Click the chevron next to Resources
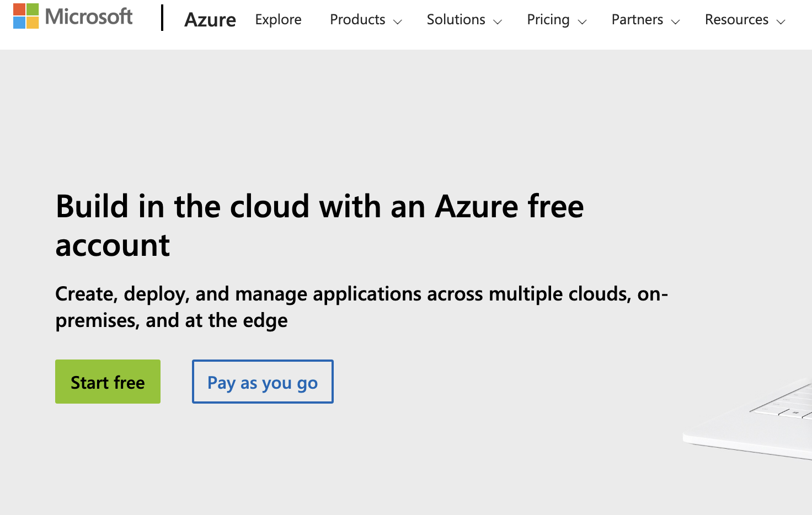Image resolution: width=812 pixels, height=515 pixels. click(x=781, y=22)
